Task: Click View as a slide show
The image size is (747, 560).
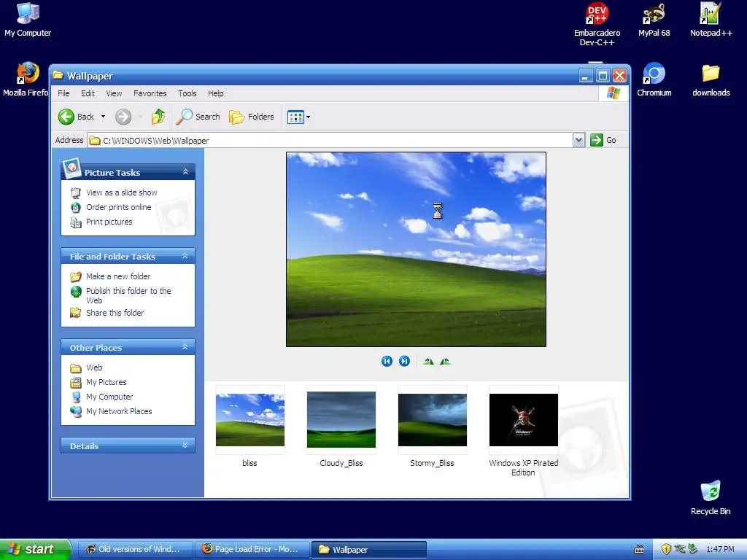Action: click(122, 192)
